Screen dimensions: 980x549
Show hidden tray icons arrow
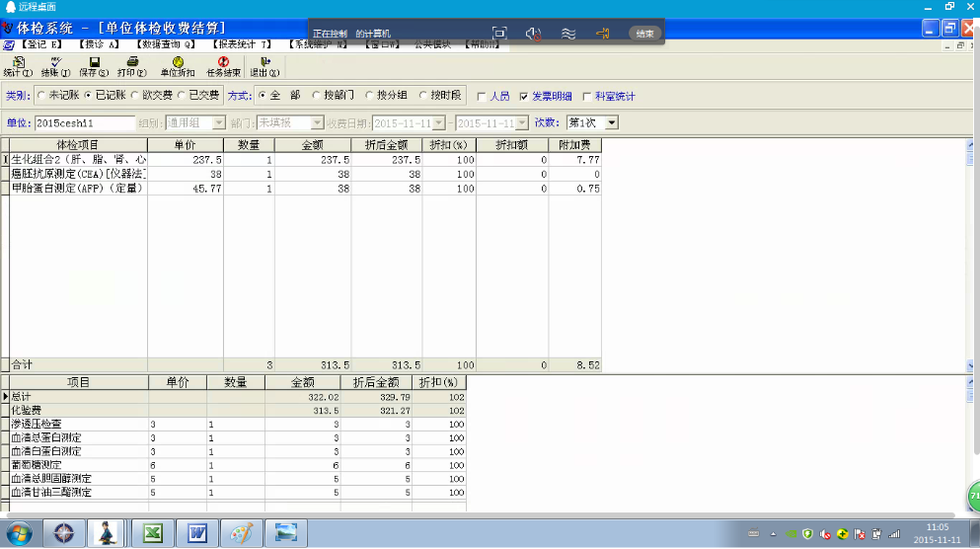coord(773,534)
